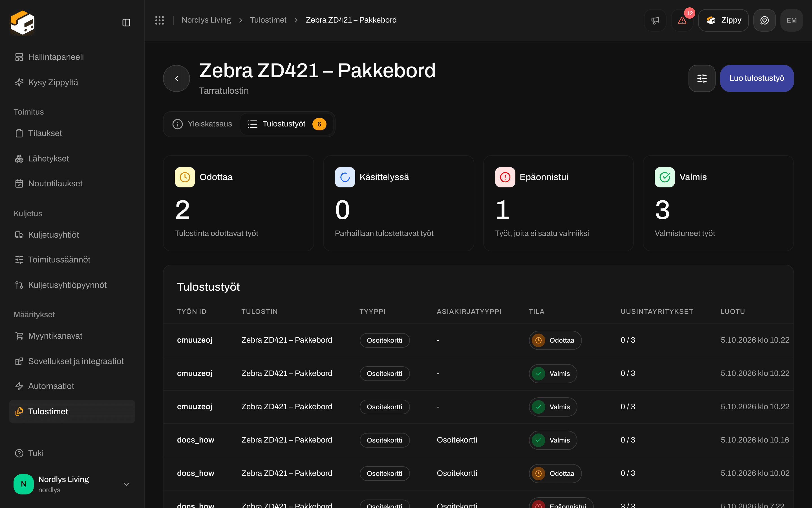The height and width of the screenshot is (508, 812).
Task: Switch to the Yleiskatsaus tab
Action: tap(202, 124)
